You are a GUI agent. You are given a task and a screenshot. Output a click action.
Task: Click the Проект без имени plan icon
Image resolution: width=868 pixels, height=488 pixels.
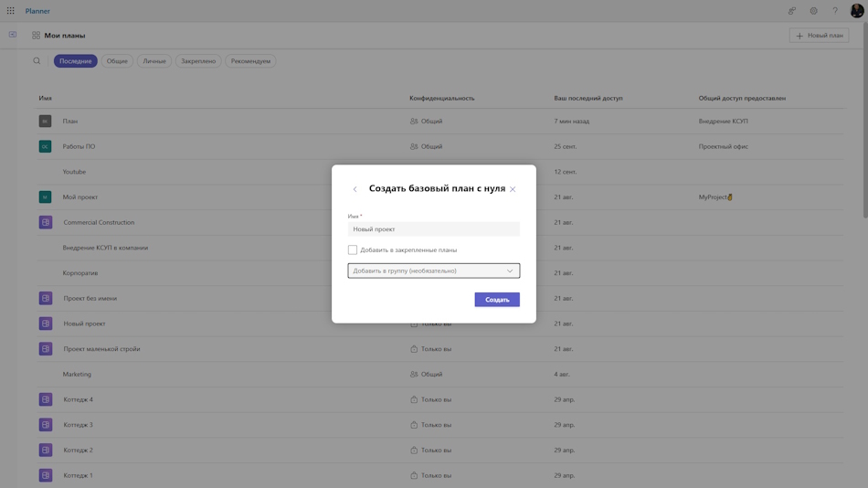click(46, 298)
